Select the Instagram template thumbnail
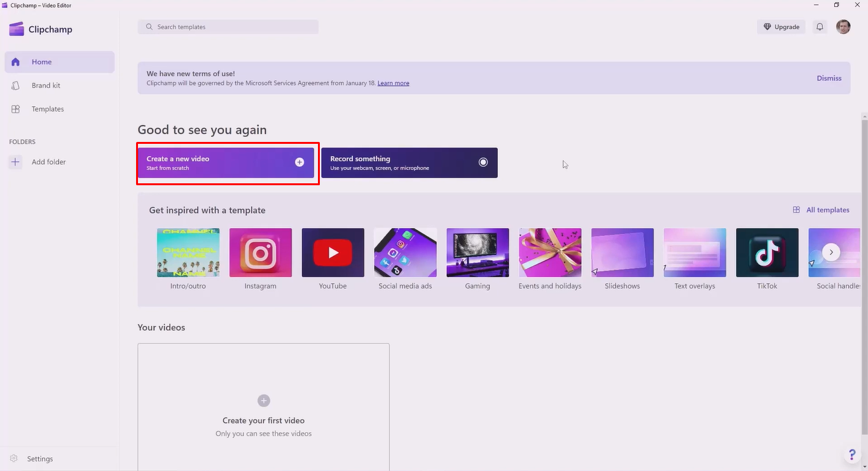The image size is (868, 471). (x=260, y=252)
